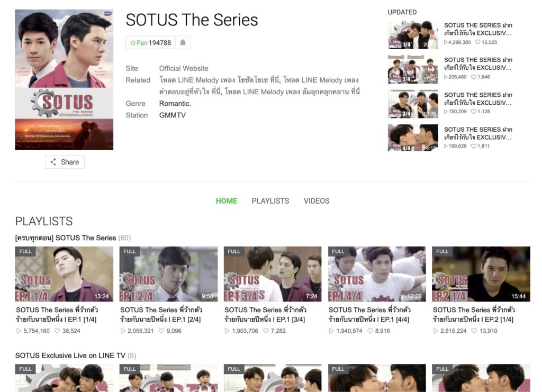Image resolution: width=542 pixels, height=392 pixels.
Task: Open the EP.1 [3/4] video title link
Action: tap(265, 315)
